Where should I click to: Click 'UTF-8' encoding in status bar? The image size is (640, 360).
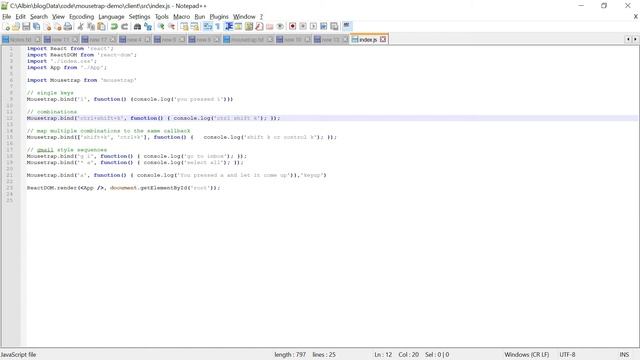[x=567, y=355]
